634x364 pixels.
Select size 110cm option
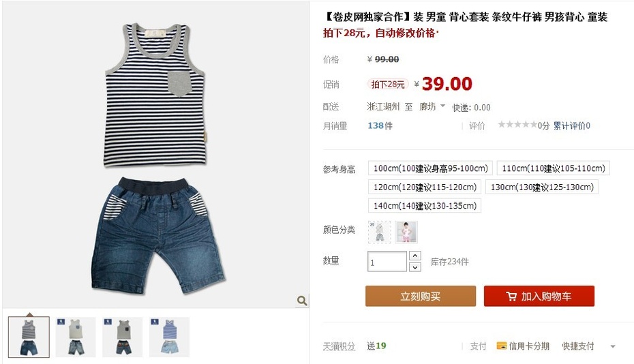pyautogui.click(x=553, y=168)
